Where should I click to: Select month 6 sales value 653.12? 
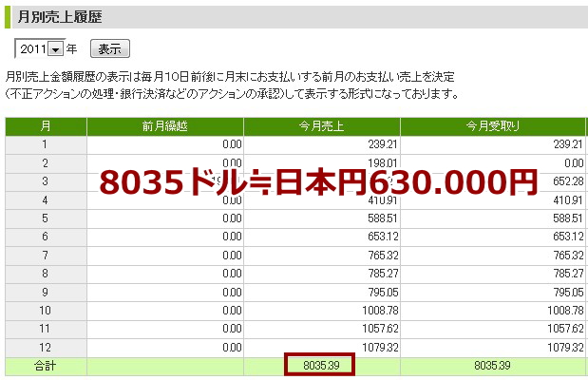pos(383,237)
